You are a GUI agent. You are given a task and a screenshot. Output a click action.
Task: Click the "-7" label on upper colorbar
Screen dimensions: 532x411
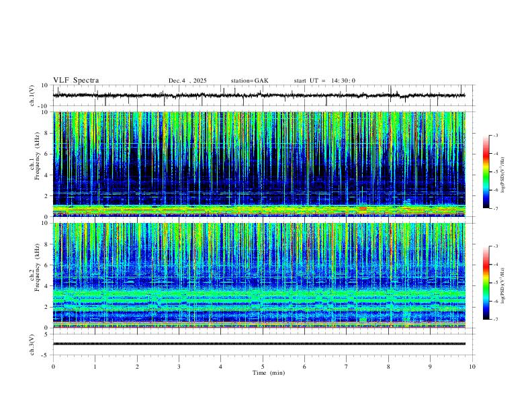click(495, 208)
